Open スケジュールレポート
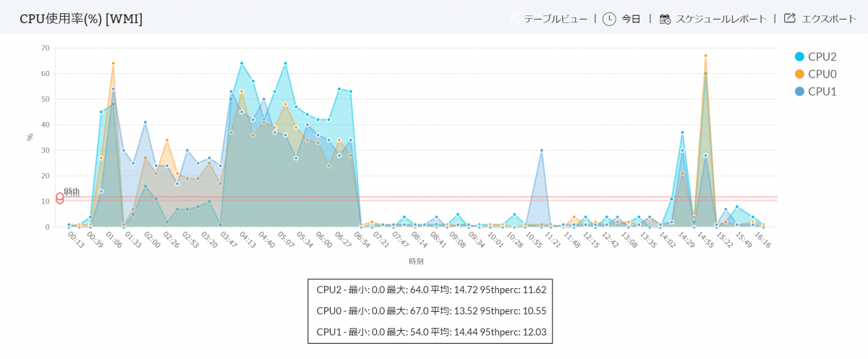868x359 pixels. click(721, 19)
